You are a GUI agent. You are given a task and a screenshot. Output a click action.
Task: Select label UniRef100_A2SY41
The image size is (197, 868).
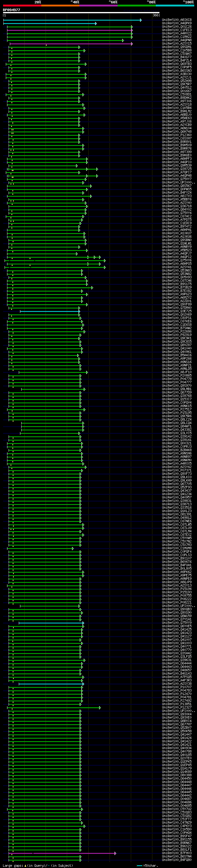pos(177,267)
